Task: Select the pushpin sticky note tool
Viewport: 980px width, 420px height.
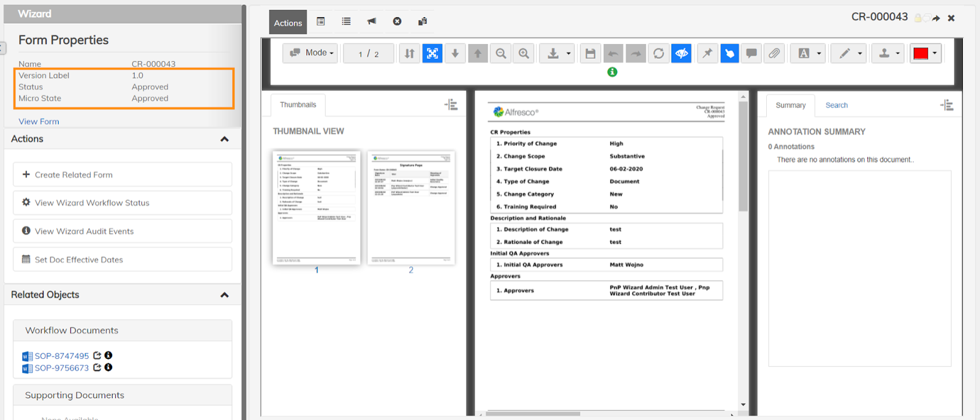Action: 707,53
